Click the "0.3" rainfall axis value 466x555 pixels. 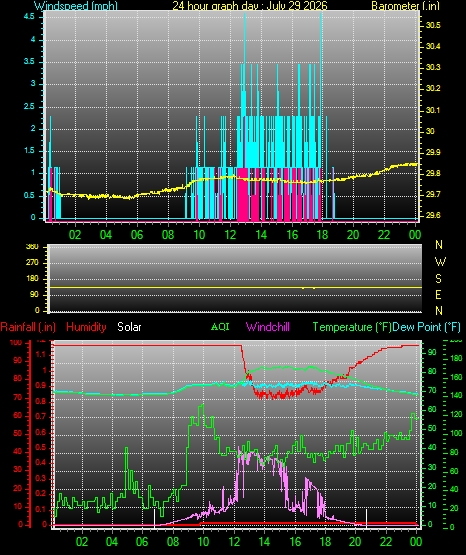(41, 479)
